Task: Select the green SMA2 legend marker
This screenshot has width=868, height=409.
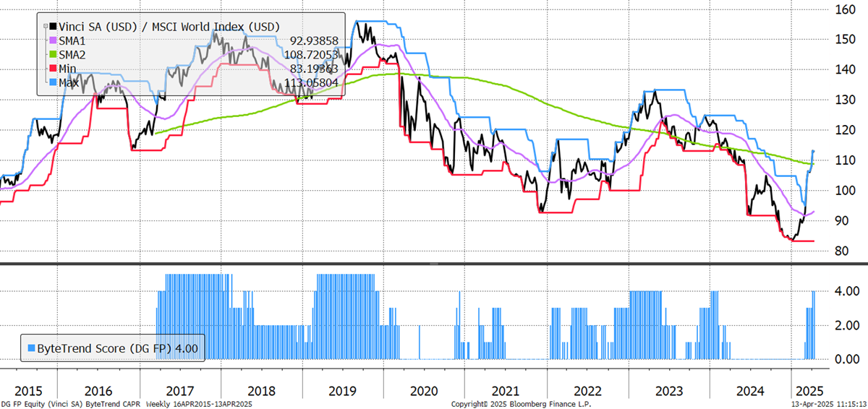Action: pos(52,55)
